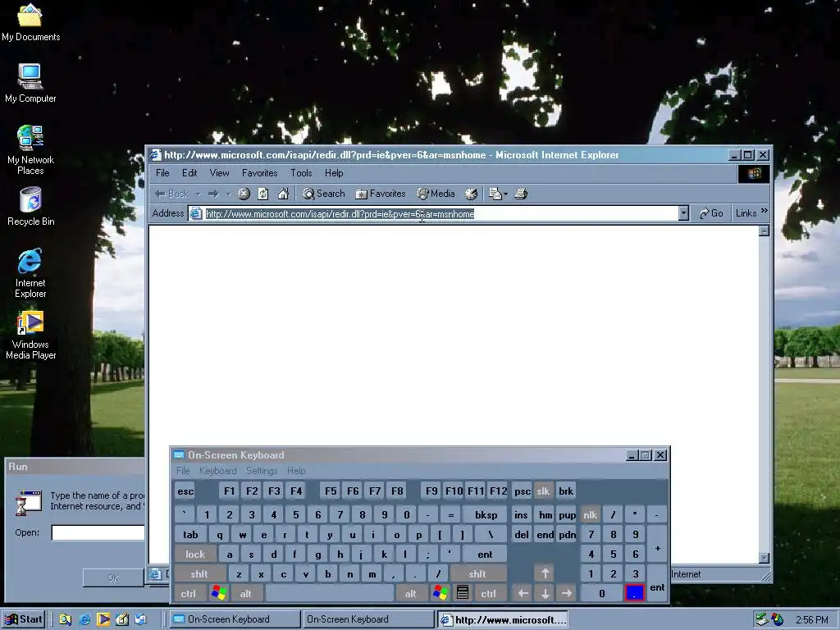Click the tab key on On-Screen Keyboard
This screenshot has width=840, height=630.
[x=190, y=535]
